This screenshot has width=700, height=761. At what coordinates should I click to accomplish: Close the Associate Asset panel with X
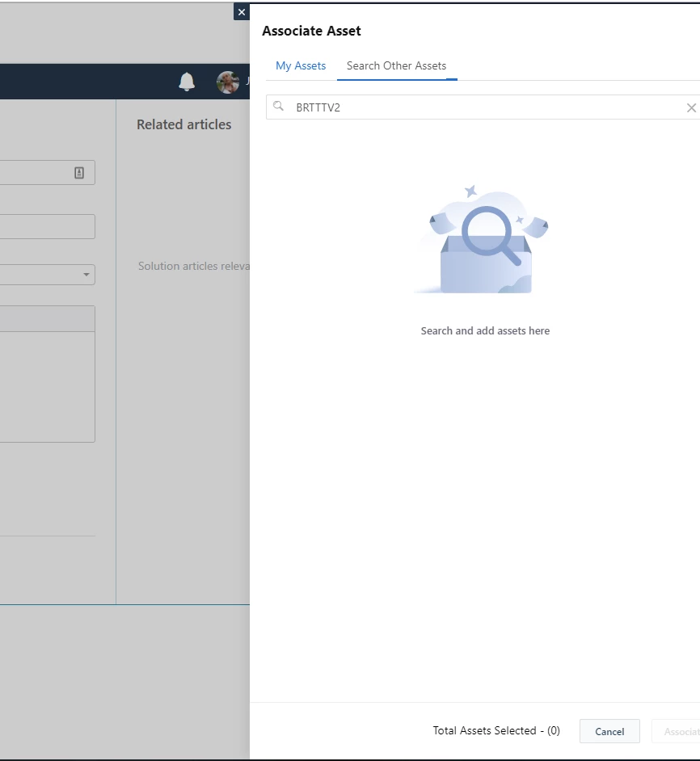point(242,12)
